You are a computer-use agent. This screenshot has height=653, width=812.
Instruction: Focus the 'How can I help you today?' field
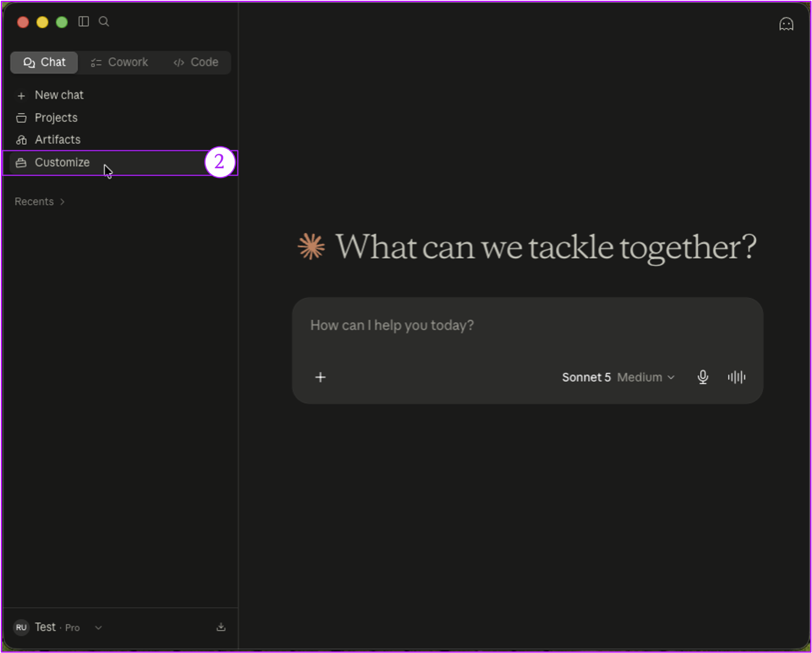527,326
